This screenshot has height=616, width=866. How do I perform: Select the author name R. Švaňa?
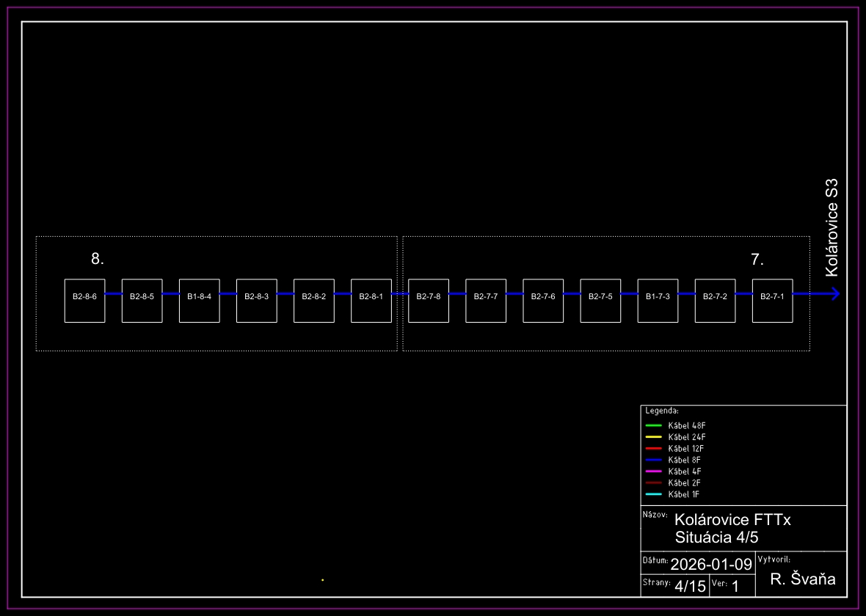[x=803, y=579]
